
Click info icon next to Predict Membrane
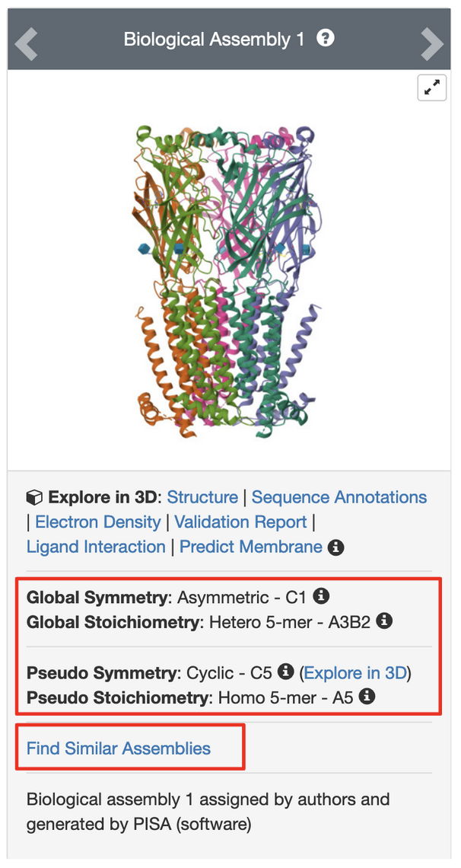(335, 547)
